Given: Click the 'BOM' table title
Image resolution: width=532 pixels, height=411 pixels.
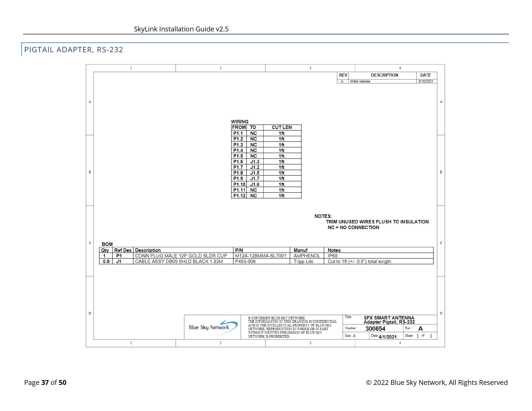Looking at the screenshot, I should tap(107, 244).
